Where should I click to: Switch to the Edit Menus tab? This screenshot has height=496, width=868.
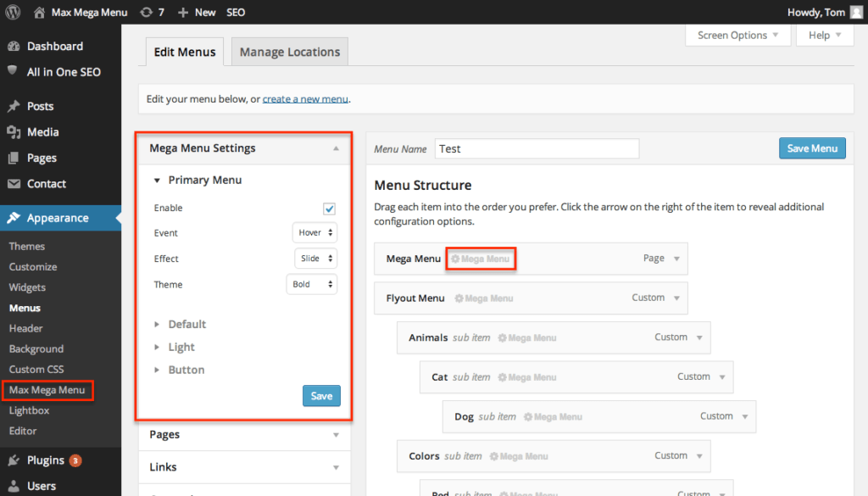coord(185,52)
